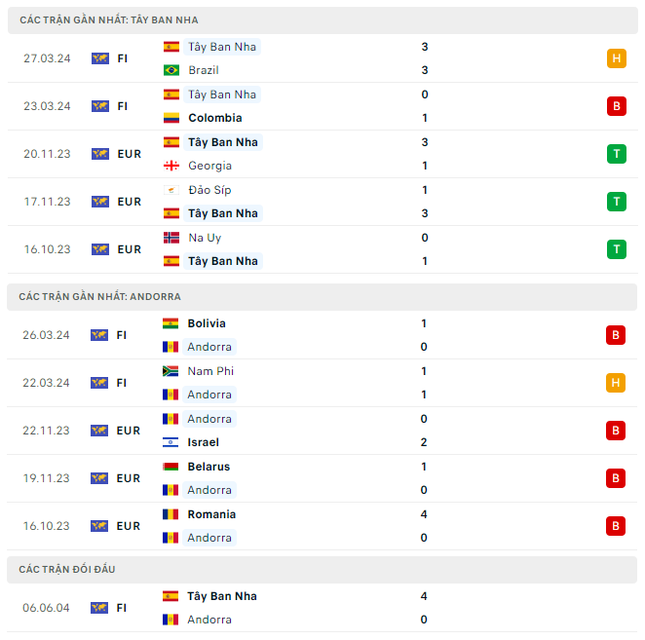Click the Bolivia flag icon
The image size is (645, 640).
coord(170,324)
